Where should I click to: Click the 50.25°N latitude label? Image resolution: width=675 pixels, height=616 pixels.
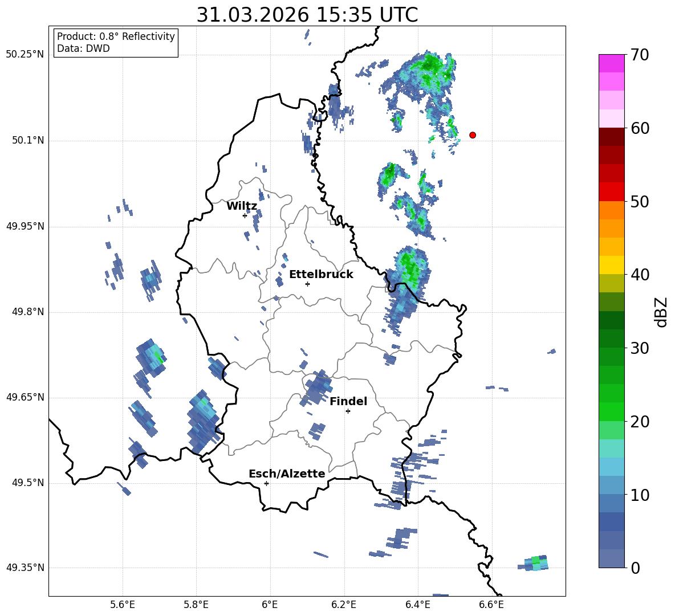point(25,55)
